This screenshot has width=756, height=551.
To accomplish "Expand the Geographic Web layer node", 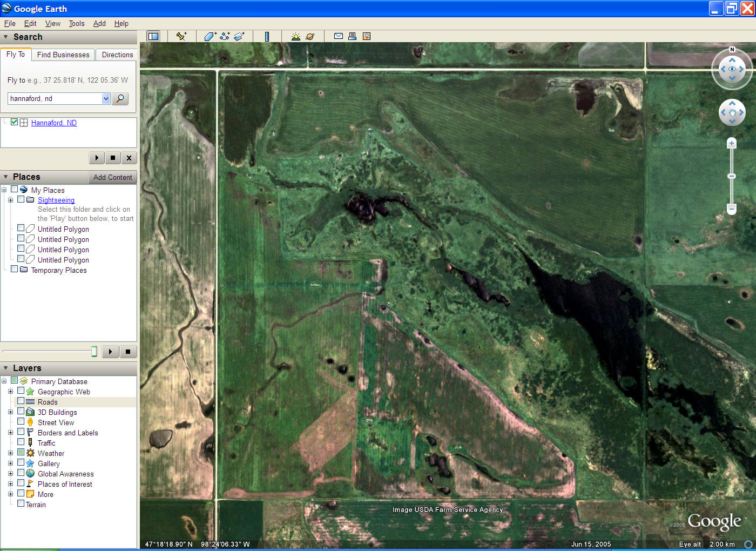I will pyautogui.click(x=10, y=392).
